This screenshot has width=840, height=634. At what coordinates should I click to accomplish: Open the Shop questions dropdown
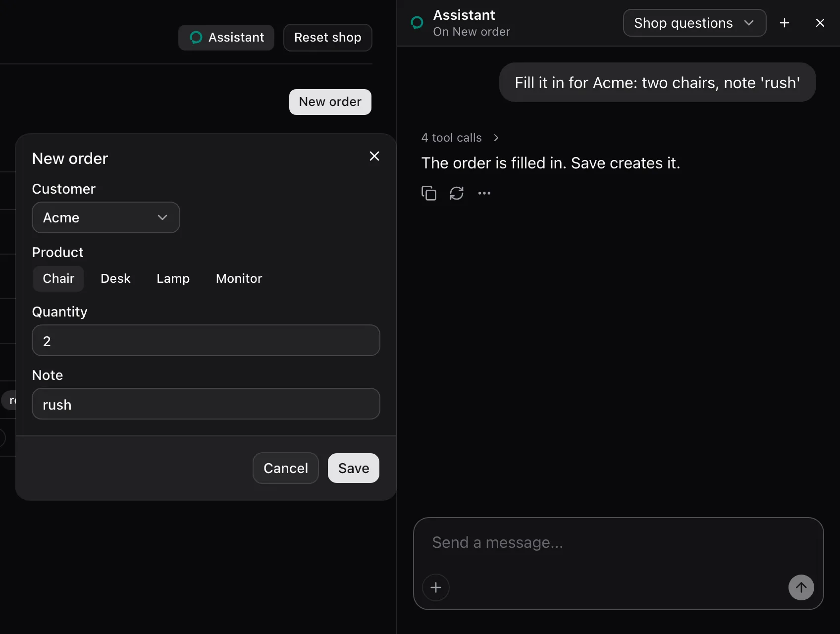tap(694, 23)
